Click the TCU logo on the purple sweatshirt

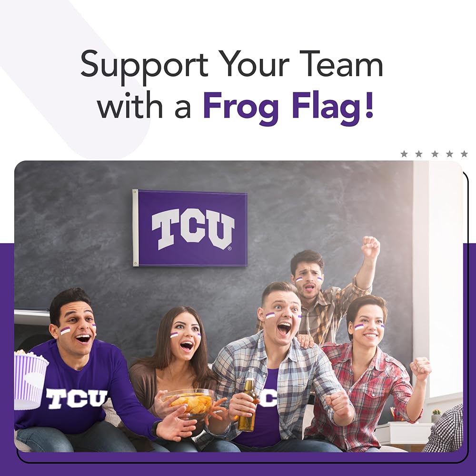pos(77,398)
